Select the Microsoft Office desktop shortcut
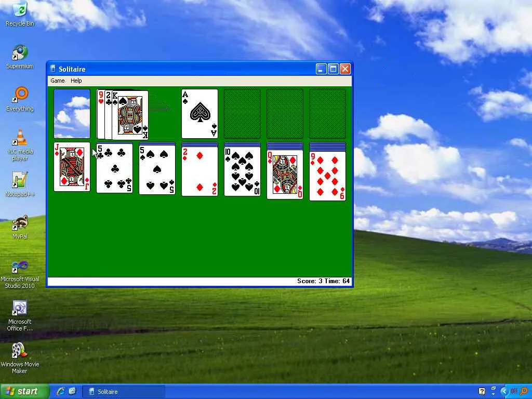The height and width of the screenshot is (399, 532). coord(20,316)
